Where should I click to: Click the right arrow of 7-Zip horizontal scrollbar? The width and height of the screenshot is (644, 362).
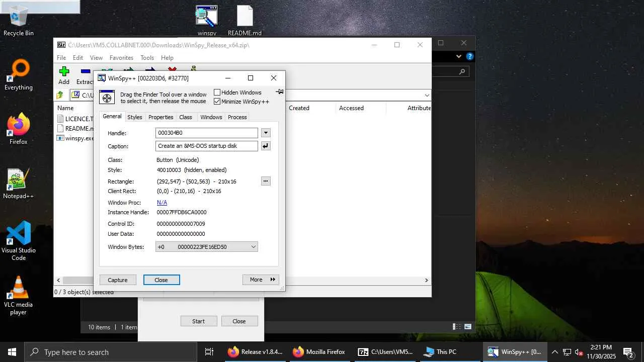coord(426,280)
